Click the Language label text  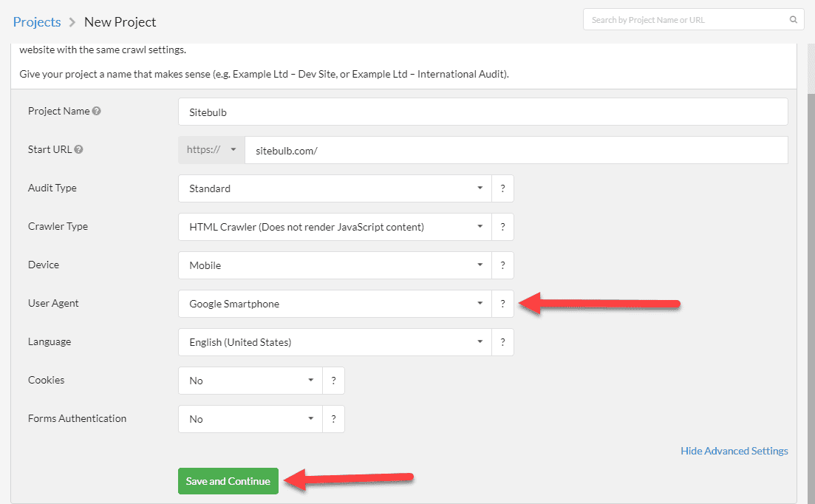point(50,342)
